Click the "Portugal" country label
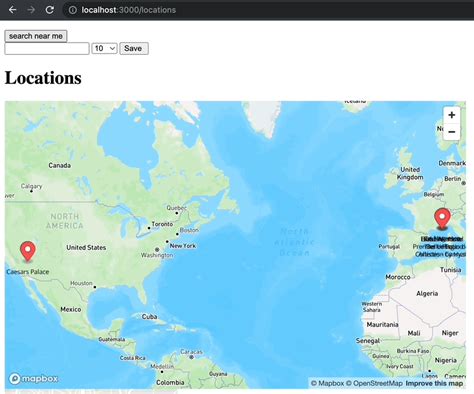 389,246
